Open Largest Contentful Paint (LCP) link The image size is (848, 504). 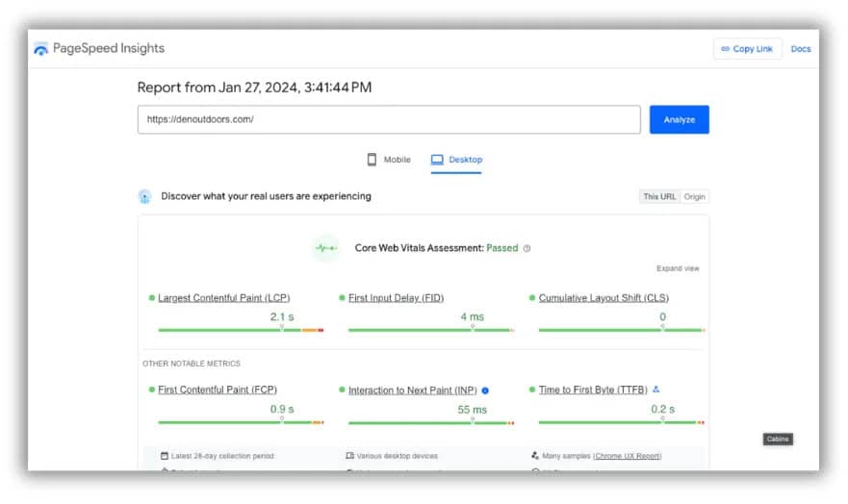224,297
